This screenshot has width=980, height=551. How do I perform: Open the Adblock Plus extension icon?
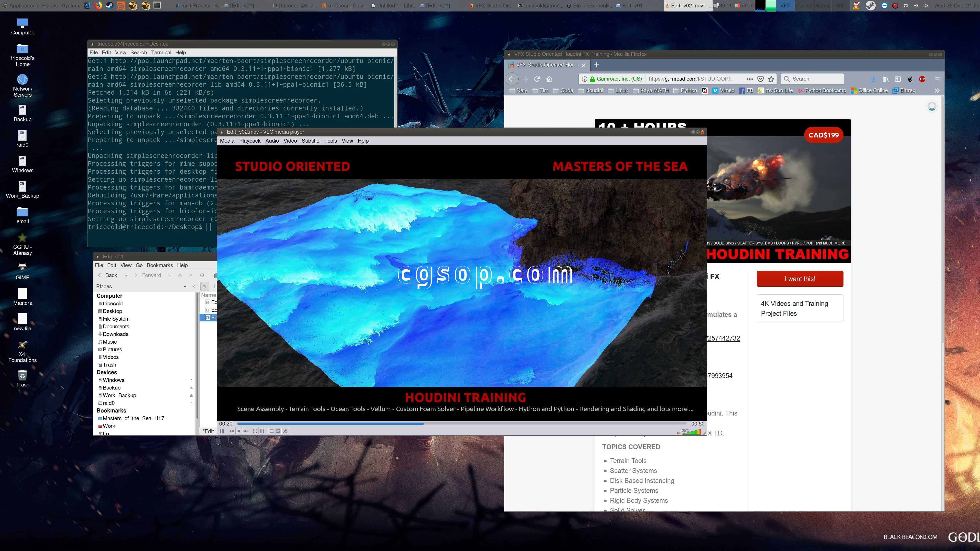[x=922, y=79]
